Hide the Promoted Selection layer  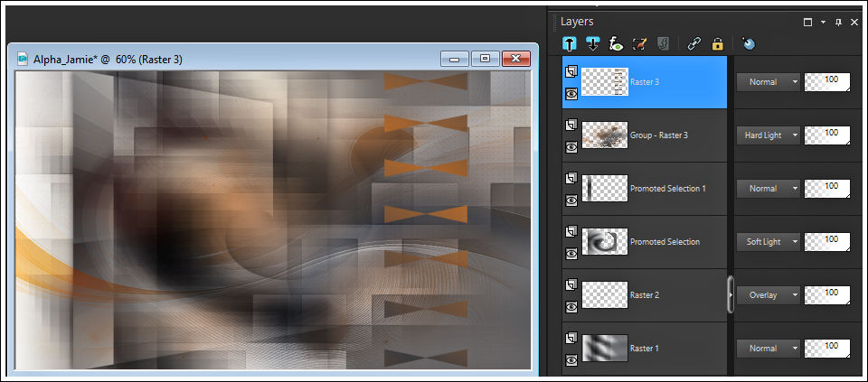pos(571,254)
